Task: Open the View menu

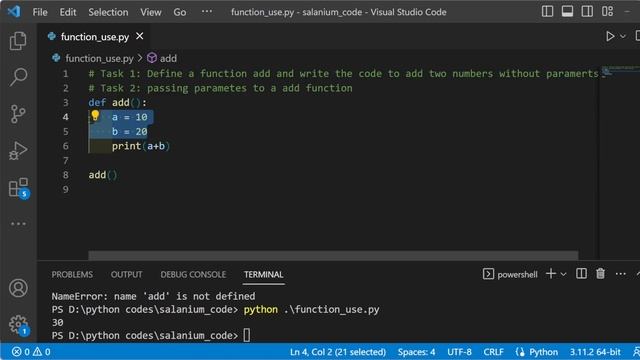Action: (151, 12)
